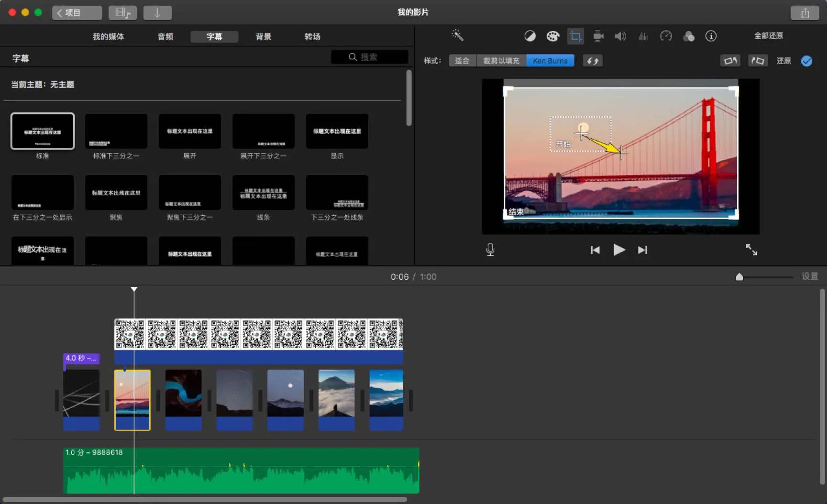Open the video stabilization camera icon
This screenshot has width=827, height=504.
tap(598, 36)
